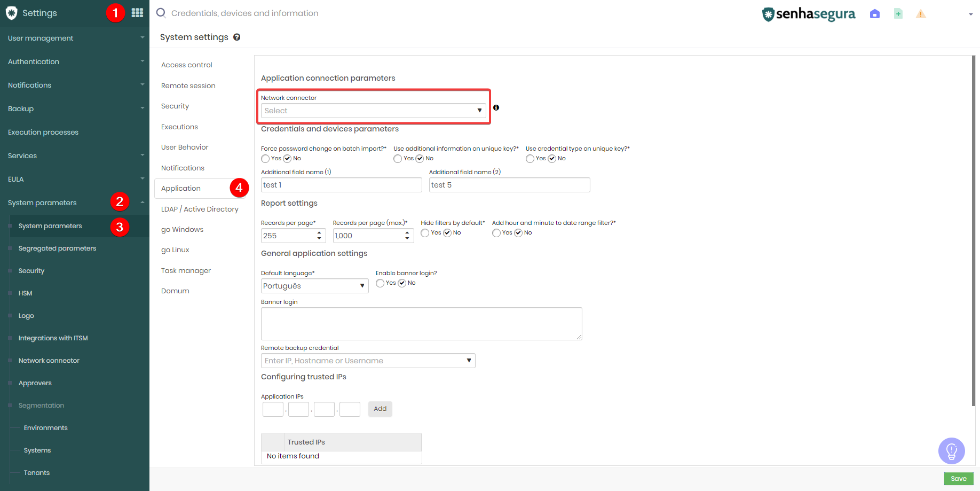Open the apps grid menu icon

tap(137, 12)
